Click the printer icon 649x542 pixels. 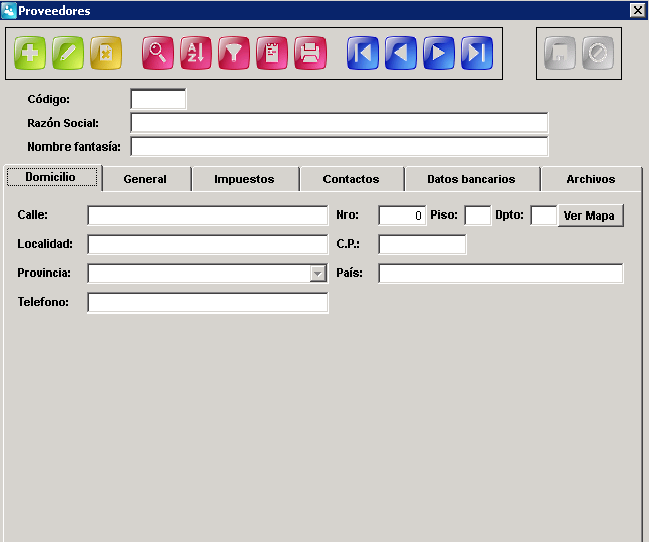point(310,53)
